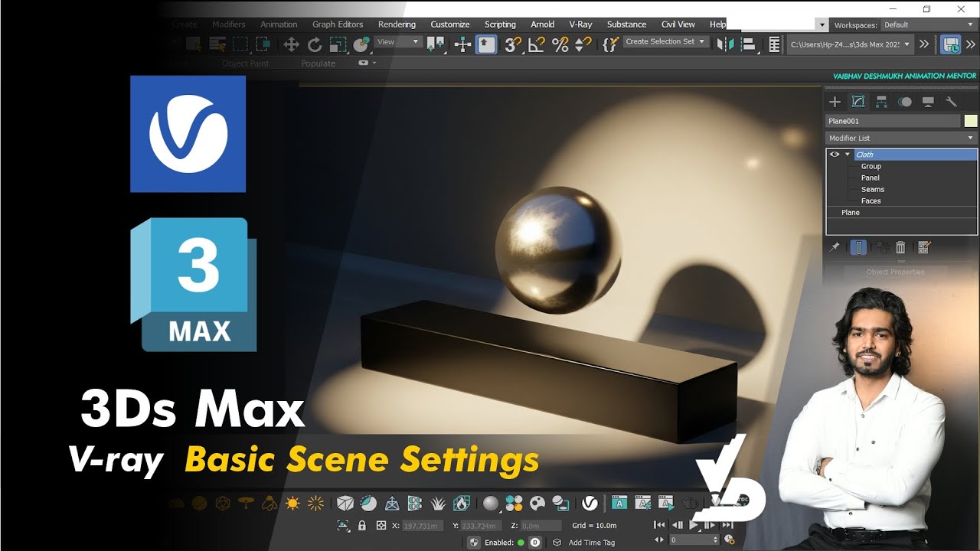
Task: Hide the Cloth modifier with eye icon
Action: tap(835, 155)
